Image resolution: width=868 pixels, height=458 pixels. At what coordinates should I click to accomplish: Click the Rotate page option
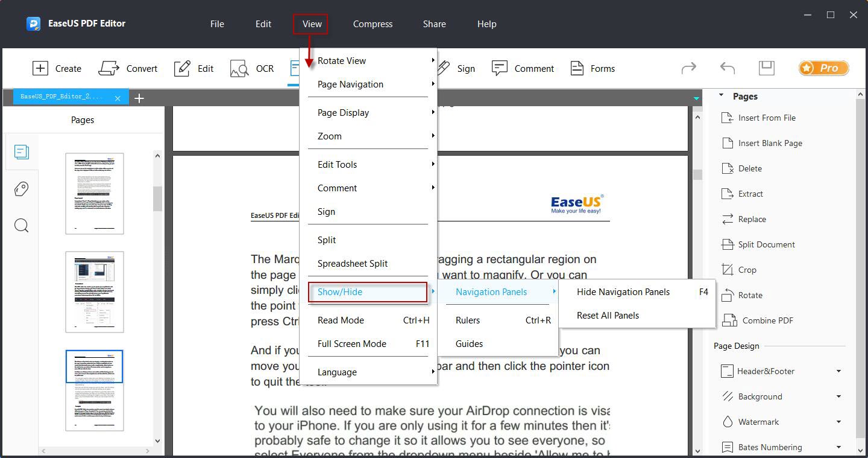tap(742, 295)
